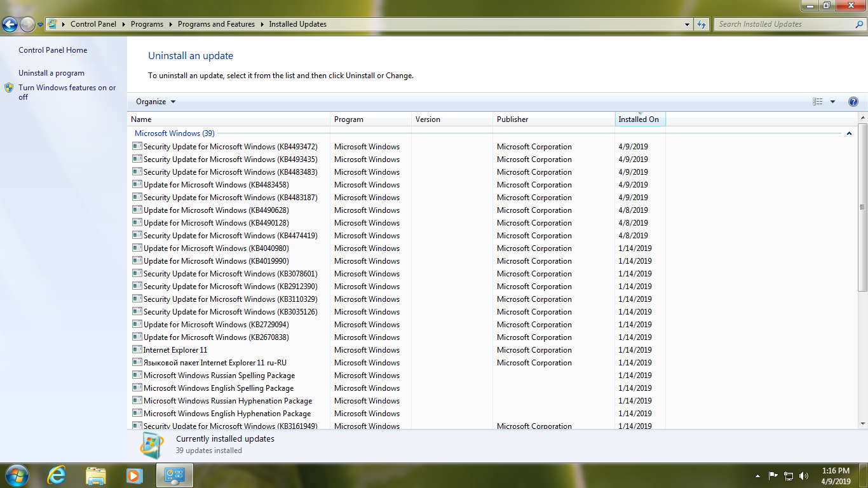
Task: Collapse the Microsoft Windows (39) group
Action: coord(849,133)
